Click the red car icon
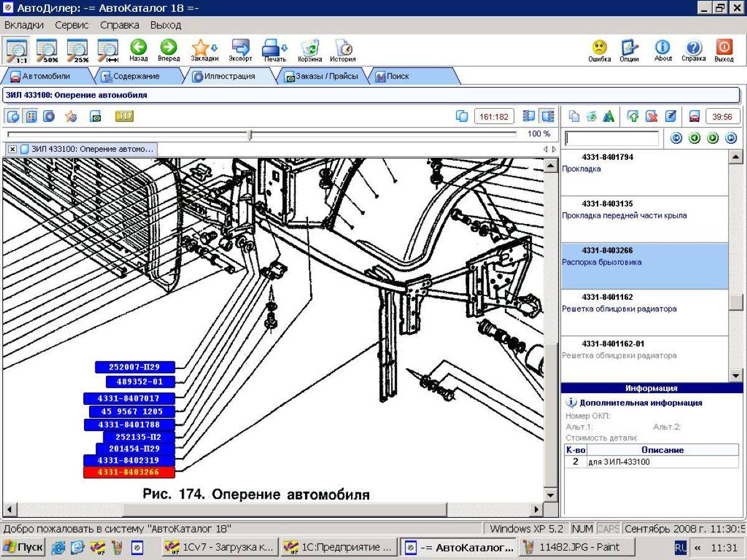Image resolution: width=747 pixels, height=560 pixels. tap(695, 116)
